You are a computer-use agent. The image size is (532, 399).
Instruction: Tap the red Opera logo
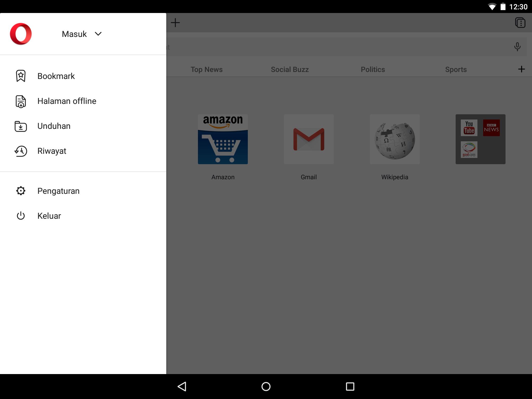(21, 34)
